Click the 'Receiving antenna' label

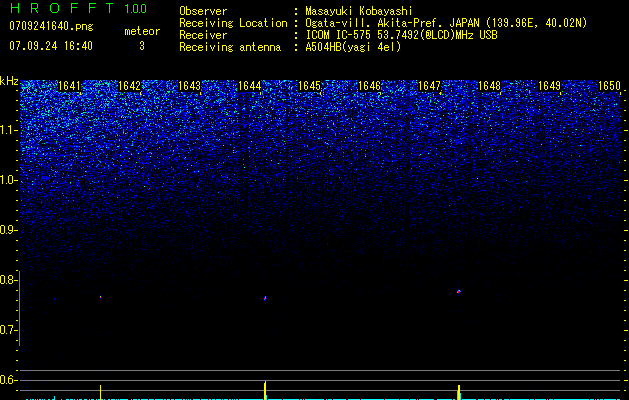[x=230, y=47]
